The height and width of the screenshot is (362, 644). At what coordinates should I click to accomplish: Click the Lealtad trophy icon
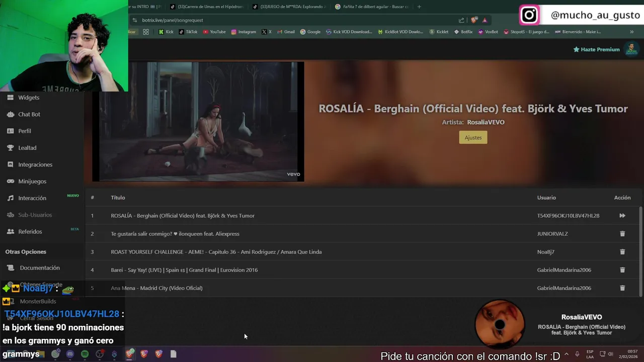pos(10,148)
